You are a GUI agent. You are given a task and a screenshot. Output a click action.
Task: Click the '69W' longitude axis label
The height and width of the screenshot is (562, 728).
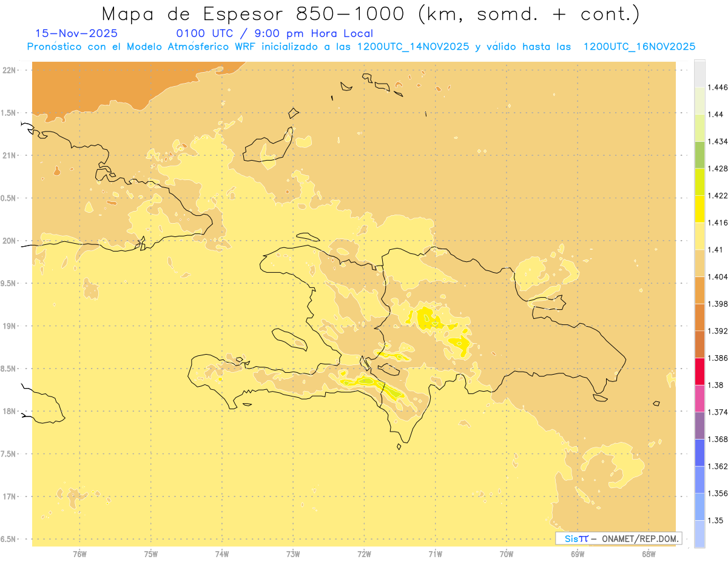point(578,554)
